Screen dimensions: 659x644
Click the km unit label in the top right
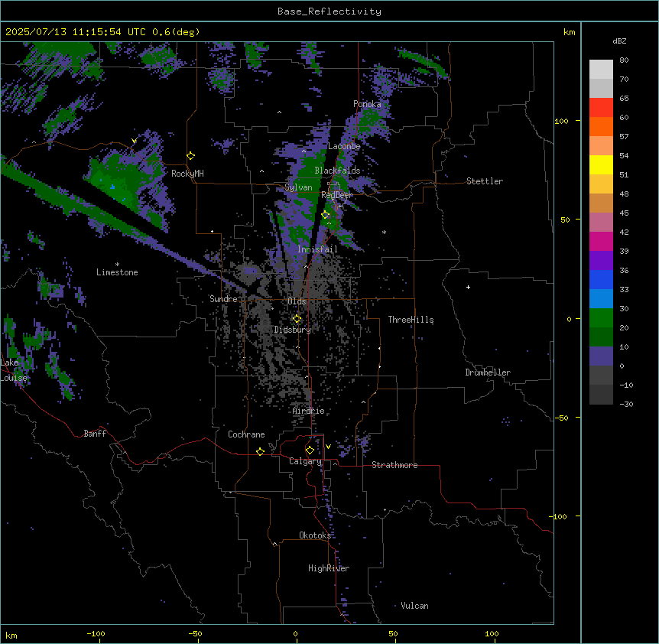(x=570, y=32)
